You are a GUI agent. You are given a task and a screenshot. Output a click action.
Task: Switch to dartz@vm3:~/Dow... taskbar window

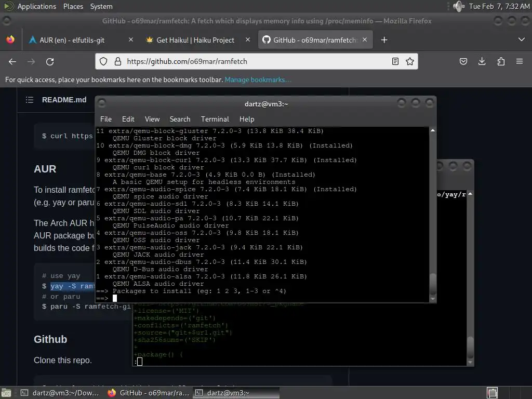point(60,393)
